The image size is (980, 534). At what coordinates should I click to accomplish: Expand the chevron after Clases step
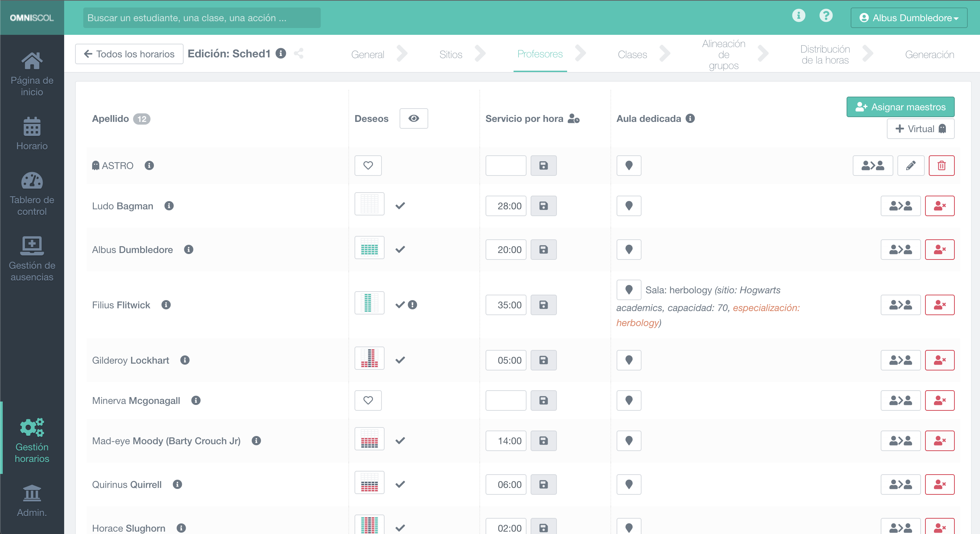pyautogui.click(x=664, y=54)
